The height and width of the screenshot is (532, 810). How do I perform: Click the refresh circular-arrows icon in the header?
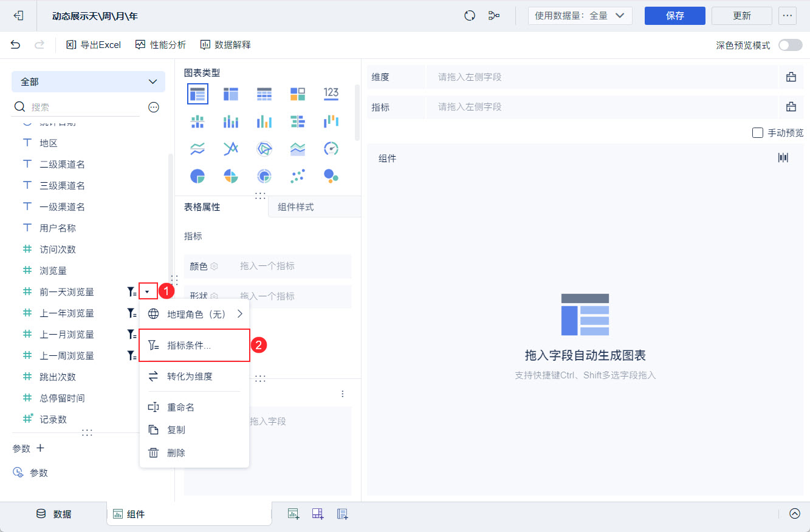469,16
